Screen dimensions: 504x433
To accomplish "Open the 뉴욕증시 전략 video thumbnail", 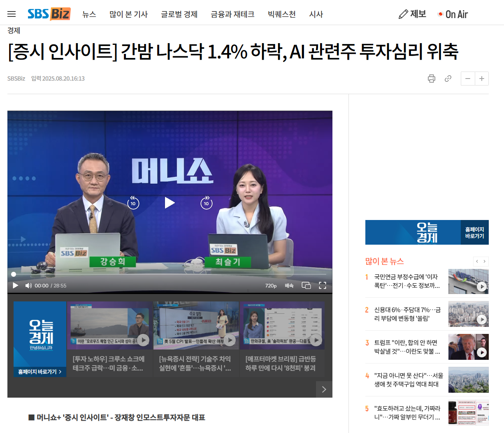I will pyautogui.click(x=196, y=325).
